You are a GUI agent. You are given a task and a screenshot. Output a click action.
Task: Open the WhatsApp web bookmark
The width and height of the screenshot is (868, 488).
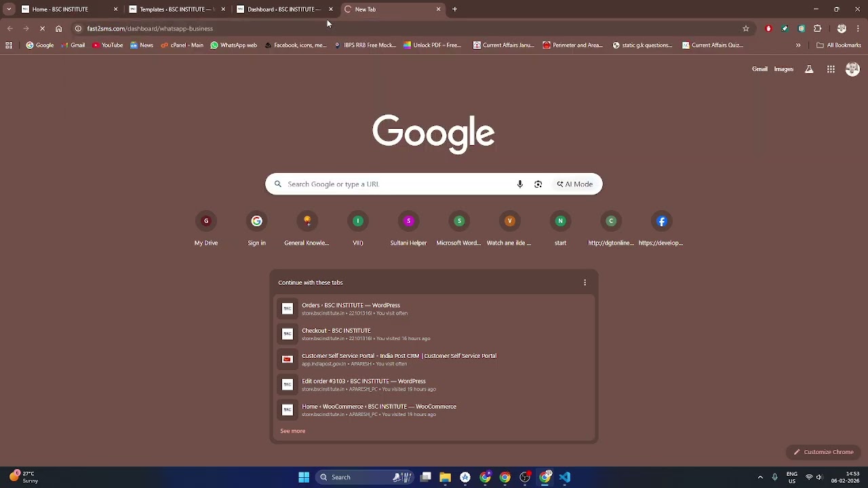point(234,45)
